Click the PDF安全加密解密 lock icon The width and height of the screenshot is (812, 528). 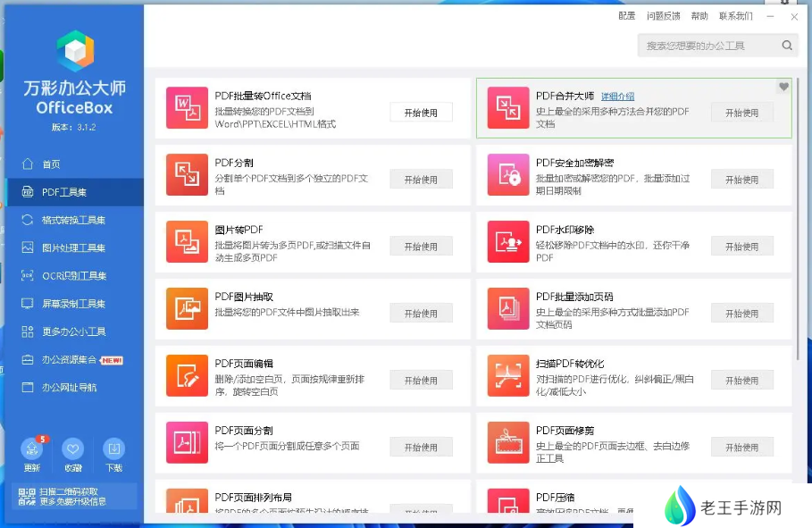point(508,174)
